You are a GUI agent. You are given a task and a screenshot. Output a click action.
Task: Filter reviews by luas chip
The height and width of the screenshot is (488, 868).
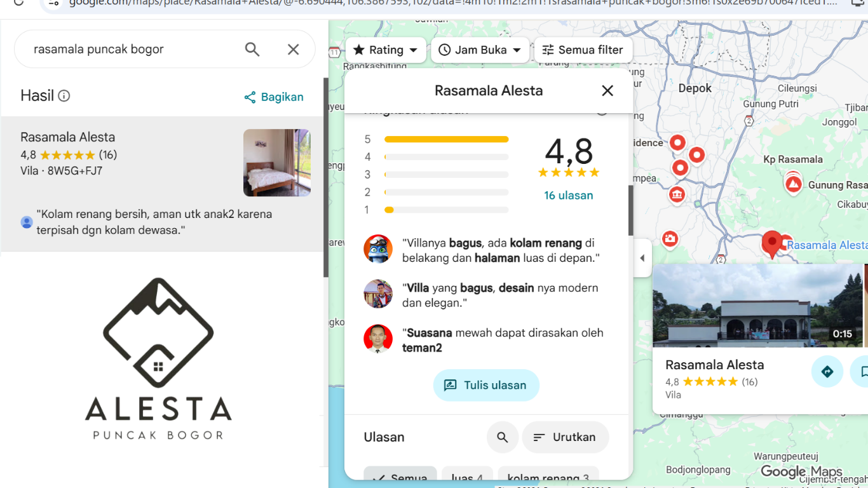pos(466,477)
